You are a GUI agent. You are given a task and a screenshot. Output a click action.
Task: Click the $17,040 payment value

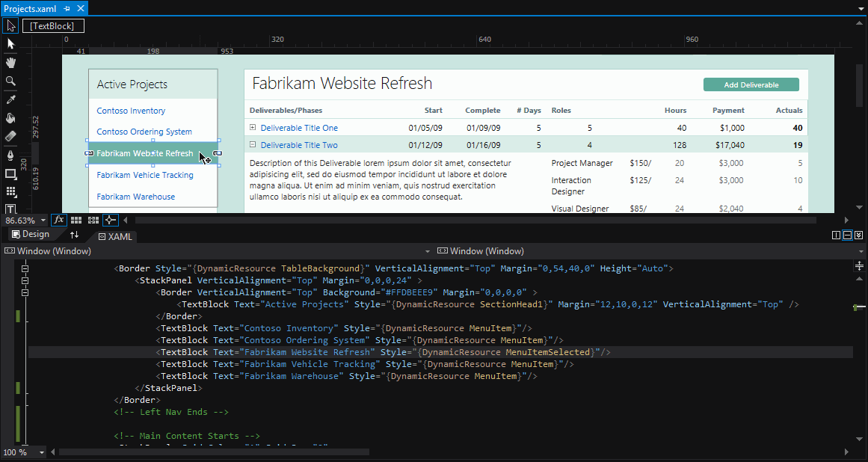coord(730,145)
